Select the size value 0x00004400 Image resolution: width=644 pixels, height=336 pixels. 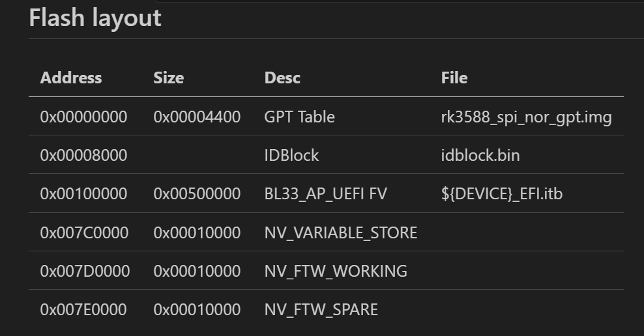click(197, 117)
